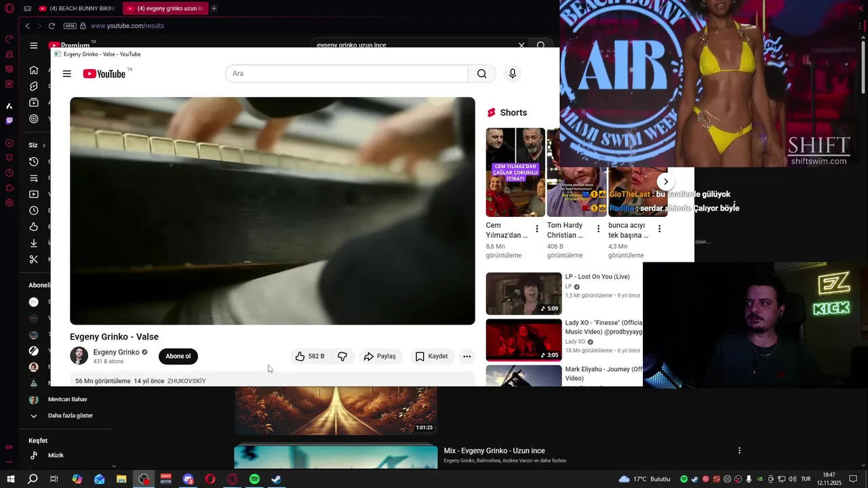The height and width of the screenshot is (488, 868).
Task: Click the www.youtube.com/results address bar
Action: point(127,26)
